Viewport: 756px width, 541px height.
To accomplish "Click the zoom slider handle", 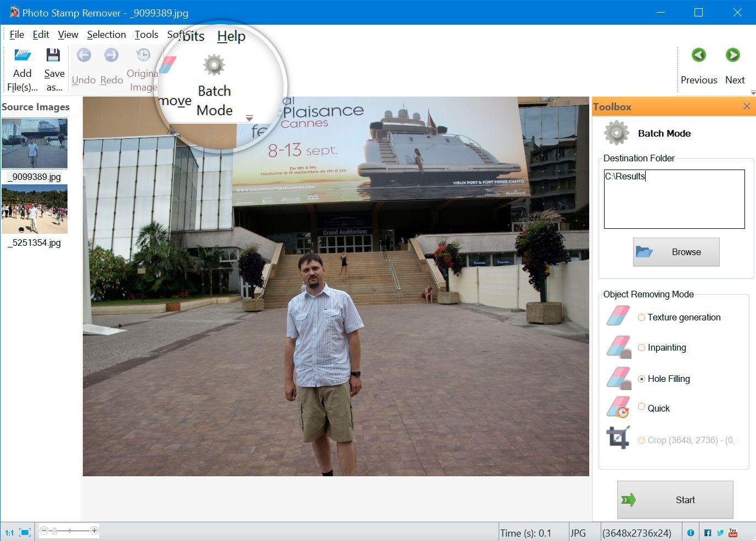I will coord(54,531).
